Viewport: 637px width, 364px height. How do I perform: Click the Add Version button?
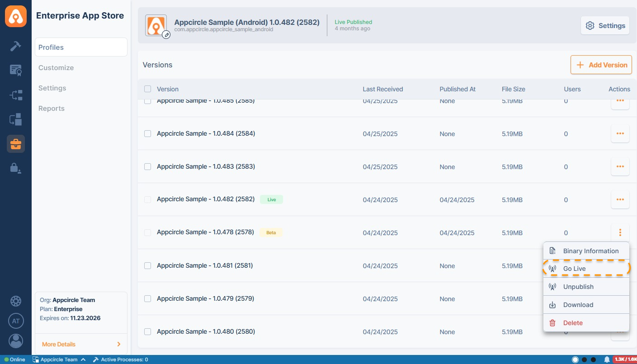601,65
